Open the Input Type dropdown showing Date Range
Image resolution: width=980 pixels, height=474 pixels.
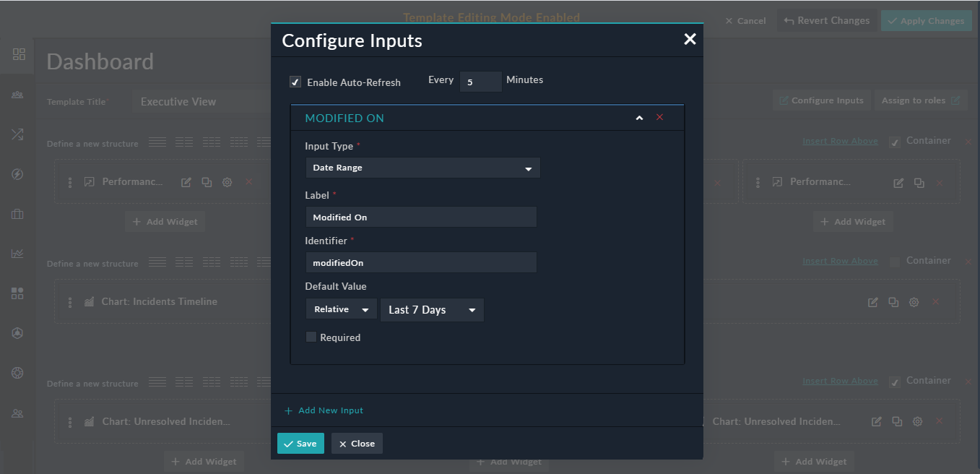point(422,168)
